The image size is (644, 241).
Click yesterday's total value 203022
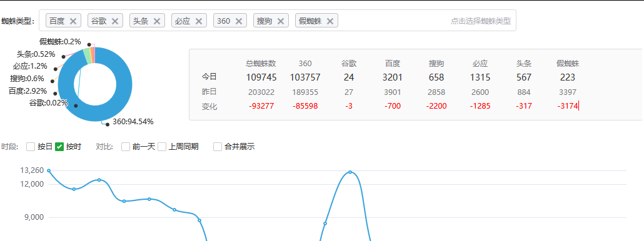(261, 92)
